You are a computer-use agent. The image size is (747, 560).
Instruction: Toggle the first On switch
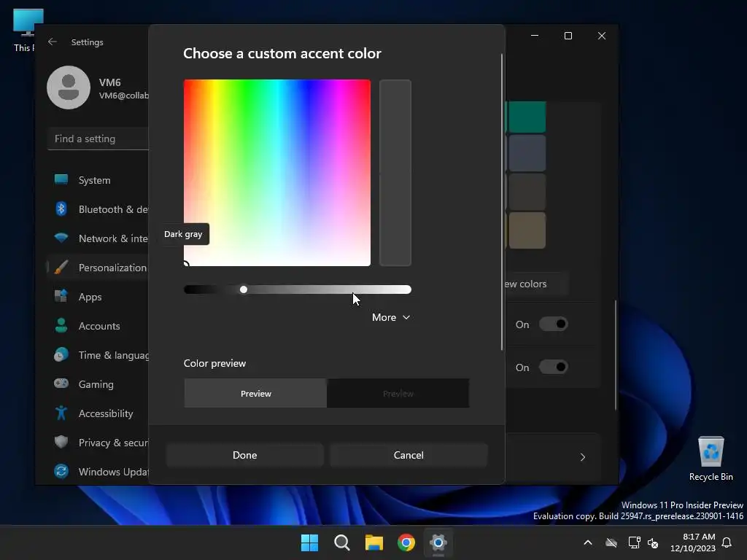pyautogui.click(x=553, y=324)
